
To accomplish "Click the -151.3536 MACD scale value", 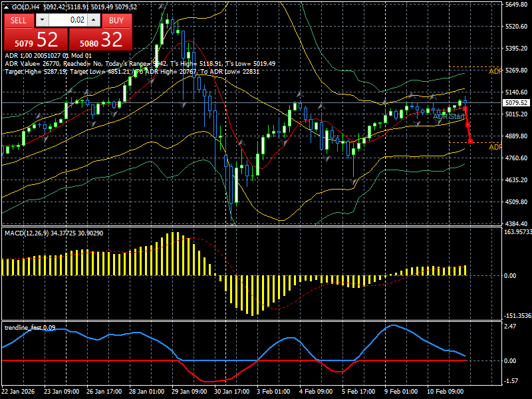I will 518,316.
